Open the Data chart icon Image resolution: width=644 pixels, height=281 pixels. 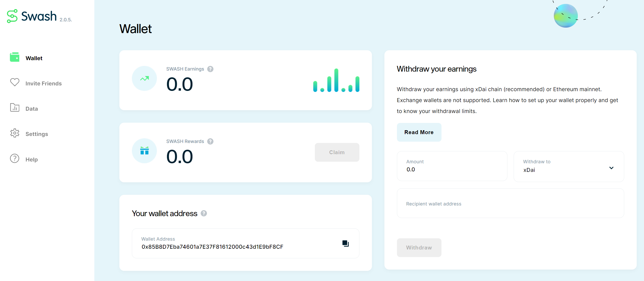click(15, 108)
